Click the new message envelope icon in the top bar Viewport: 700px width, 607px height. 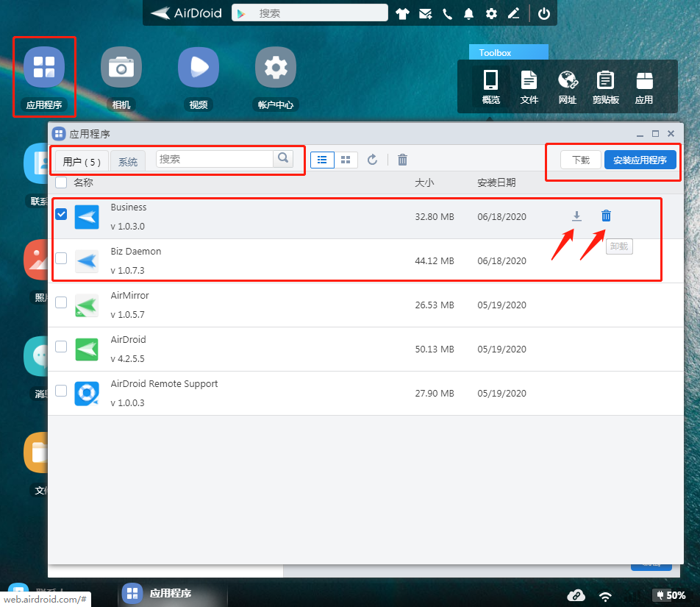(x=425, y=14)
